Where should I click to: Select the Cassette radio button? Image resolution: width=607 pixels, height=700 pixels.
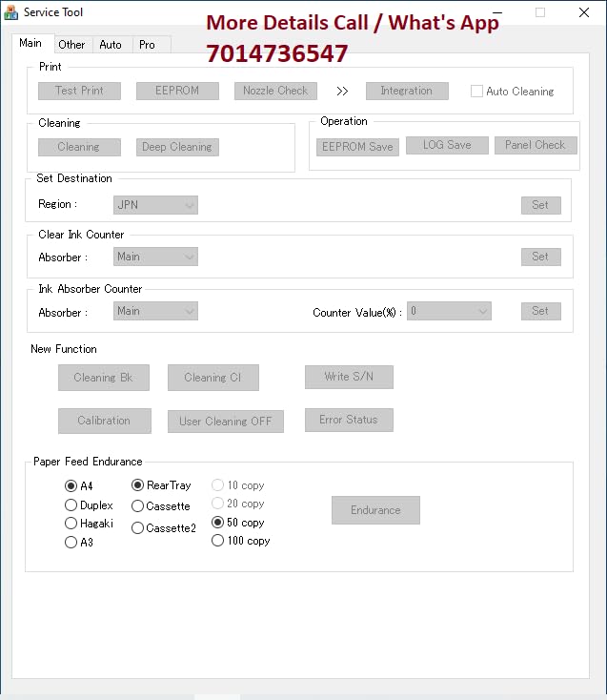[137, 505]
